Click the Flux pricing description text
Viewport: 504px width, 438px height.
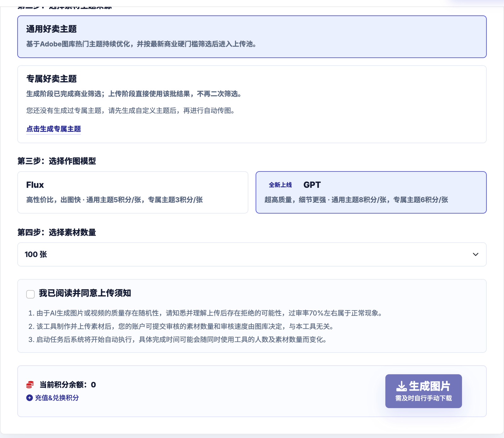tap(115, 200)
